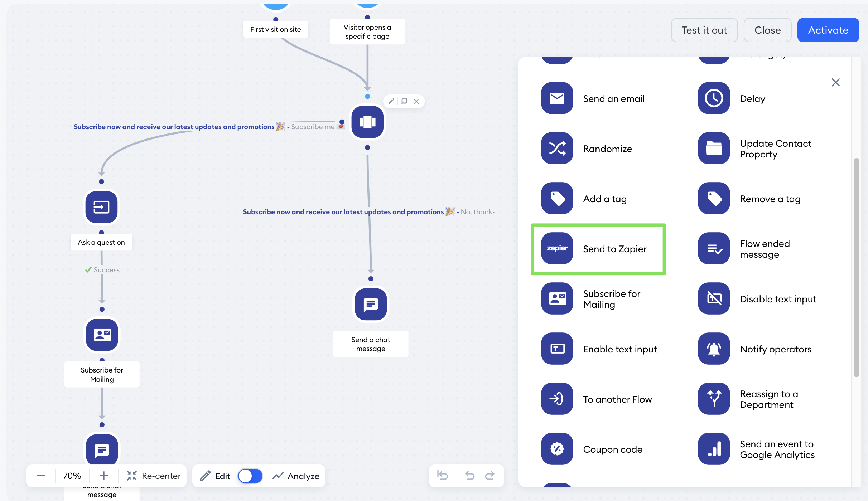Click the No, thanks connection label

(x=478, y=212)
